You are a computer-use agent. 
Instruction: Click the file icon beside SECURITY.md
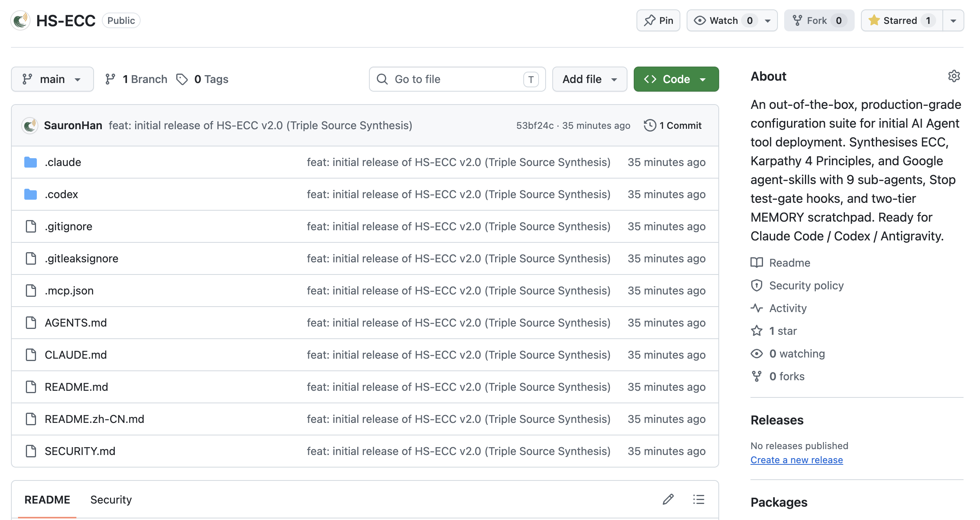(31, 451)
